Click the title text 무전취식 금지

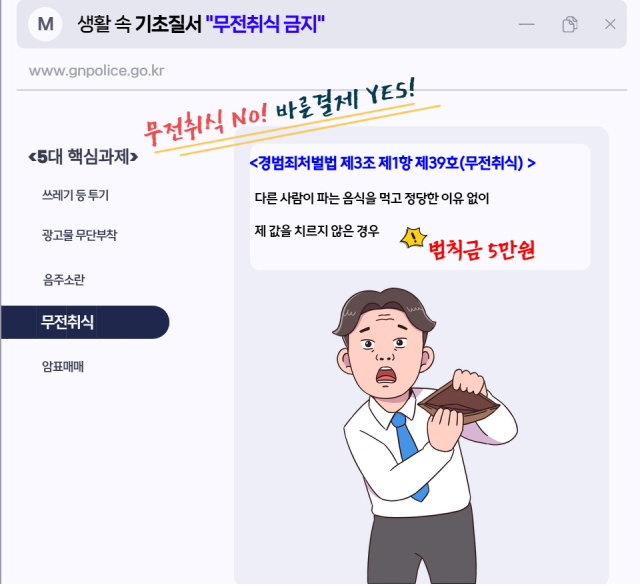coord(265,24)
